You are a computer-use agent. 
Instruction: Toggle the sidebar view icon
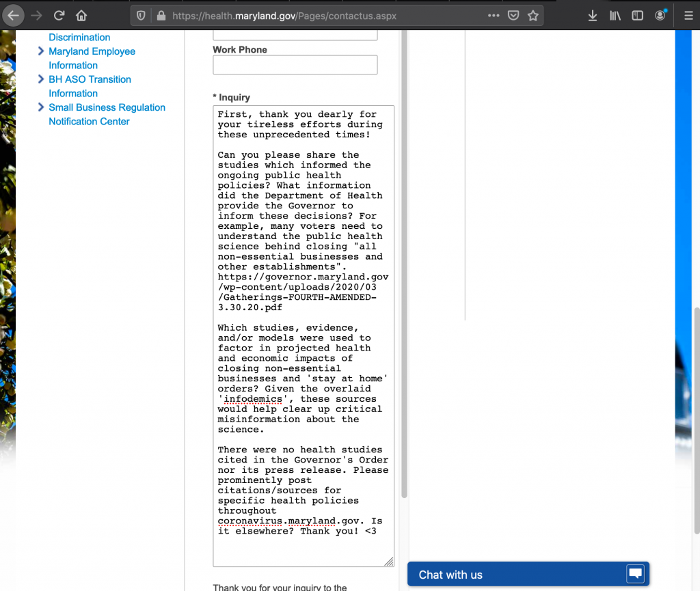coord(638,16)
